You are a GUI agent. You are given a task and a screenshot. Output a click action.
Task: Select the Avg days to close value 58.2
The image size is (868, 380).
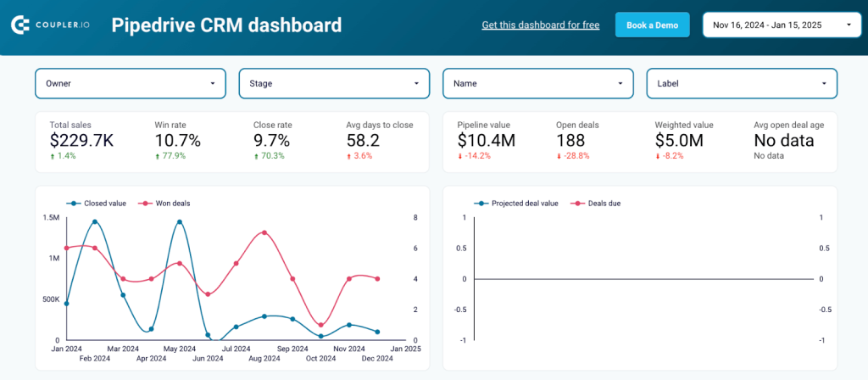(363, 141)
